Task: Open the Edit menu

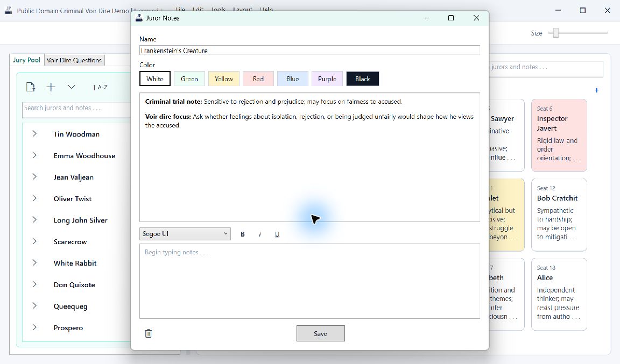Action: click(x=198, y=9)
